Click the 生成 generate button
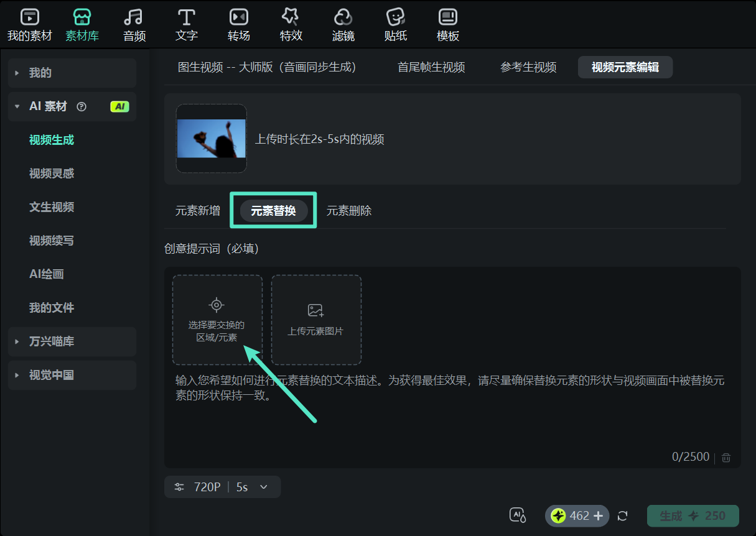 [x=693, y=515]
